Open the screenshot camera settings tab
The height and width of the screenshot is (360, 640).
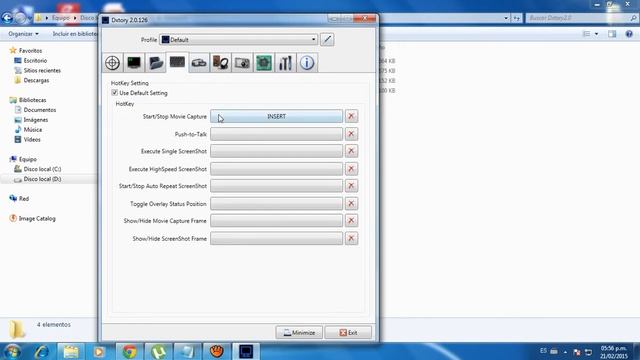pos(242,63)
